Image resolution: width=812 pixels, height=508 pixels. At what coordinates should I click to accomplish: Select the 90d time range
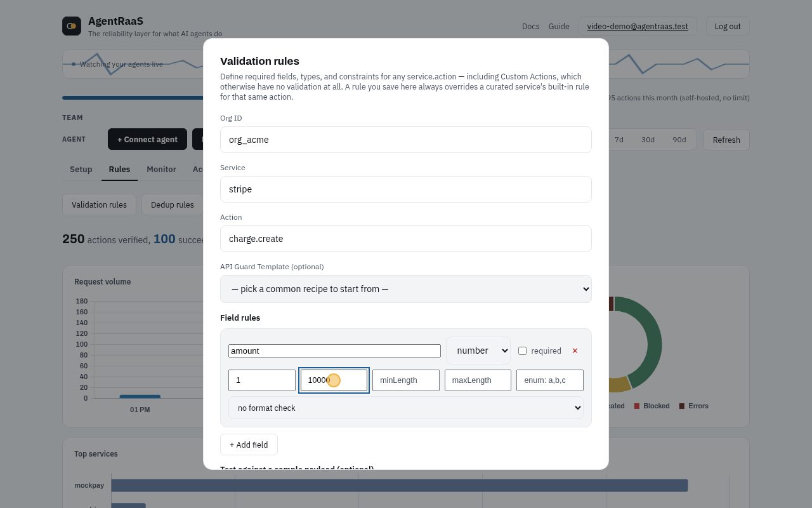coord(679,140)
